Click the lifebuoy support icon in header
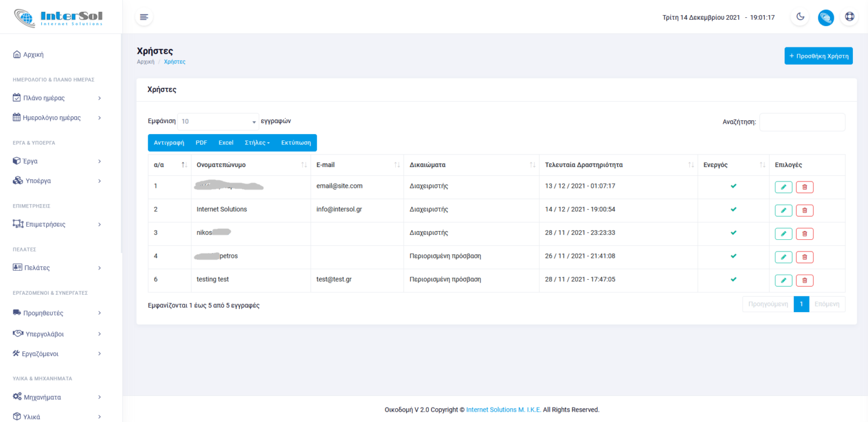The width and height of the screenshot is (868, 422). [x=849, y=17]
